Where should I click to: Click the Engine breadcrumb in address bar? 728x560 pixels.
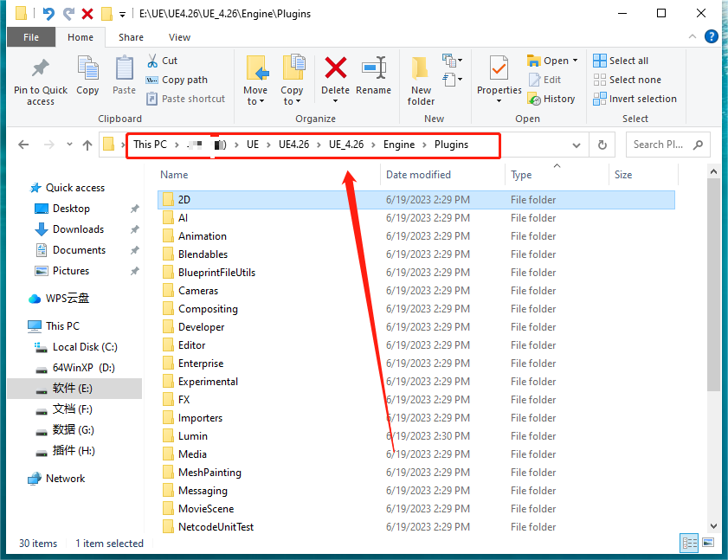click(399, 145)
